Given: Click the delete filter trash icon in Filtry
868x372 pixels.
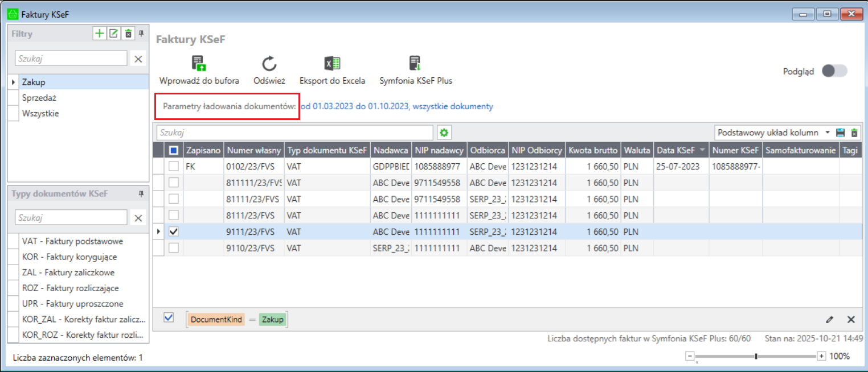Looking at the screenshot, I should pyautogui.click(x=128, y=34).
